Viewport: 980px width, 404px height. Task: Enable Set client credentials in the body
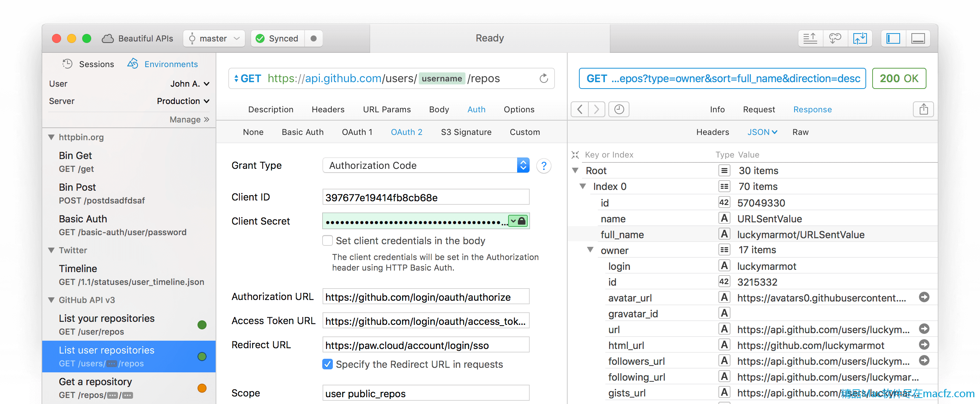pos(328,241)
